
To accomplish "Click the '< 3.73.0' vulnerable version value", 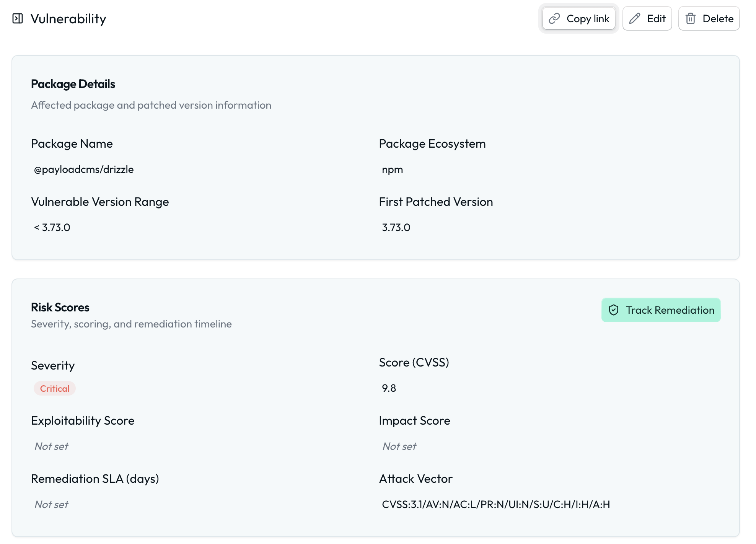I will [x=52, y=228].
